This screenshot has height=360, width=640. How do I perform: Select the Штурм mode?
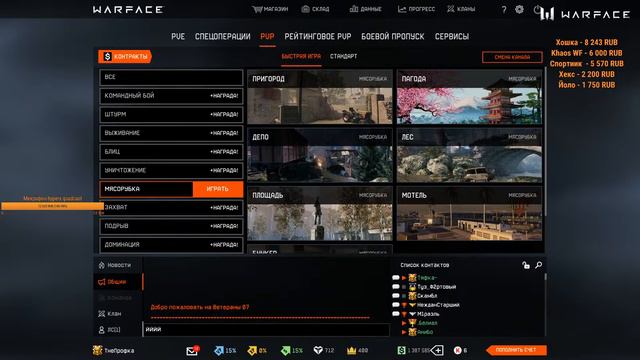point(171,115)
